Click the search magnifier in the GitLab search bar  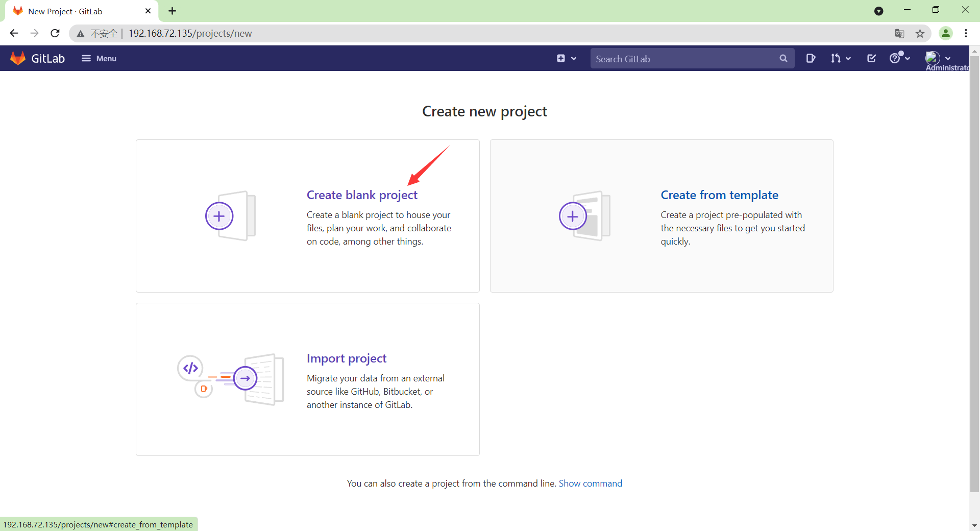click(784, 58)
